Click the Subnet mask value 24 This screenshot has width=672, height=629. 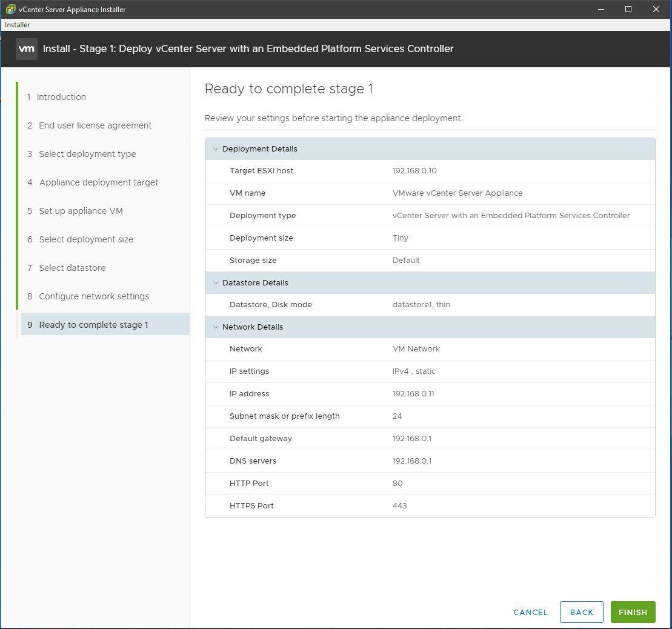397,416
